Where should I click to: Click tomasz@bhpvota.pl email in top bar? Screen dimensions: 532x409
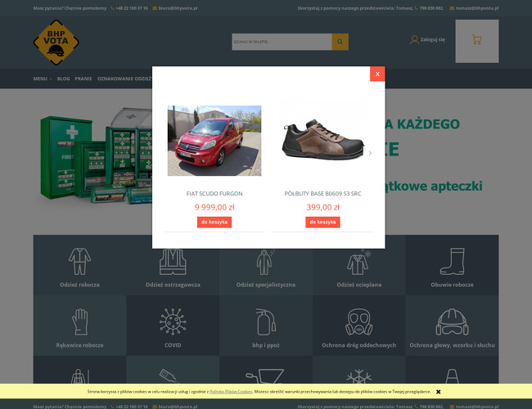(x=477, y=8)
